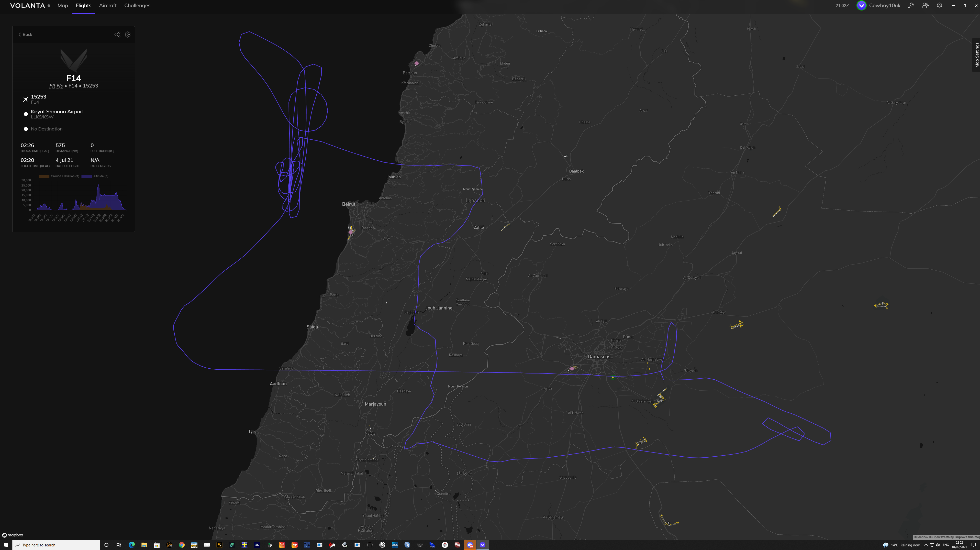Click the No Destination entry
This screenshot has height=550, width=980.
coord(46,129)
